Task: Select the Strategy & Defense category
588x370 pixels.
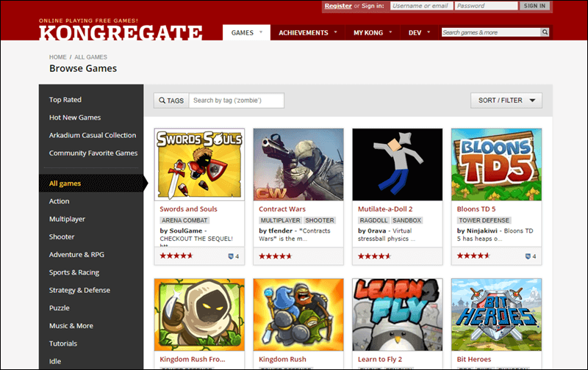Action: (x=79, y=290)
